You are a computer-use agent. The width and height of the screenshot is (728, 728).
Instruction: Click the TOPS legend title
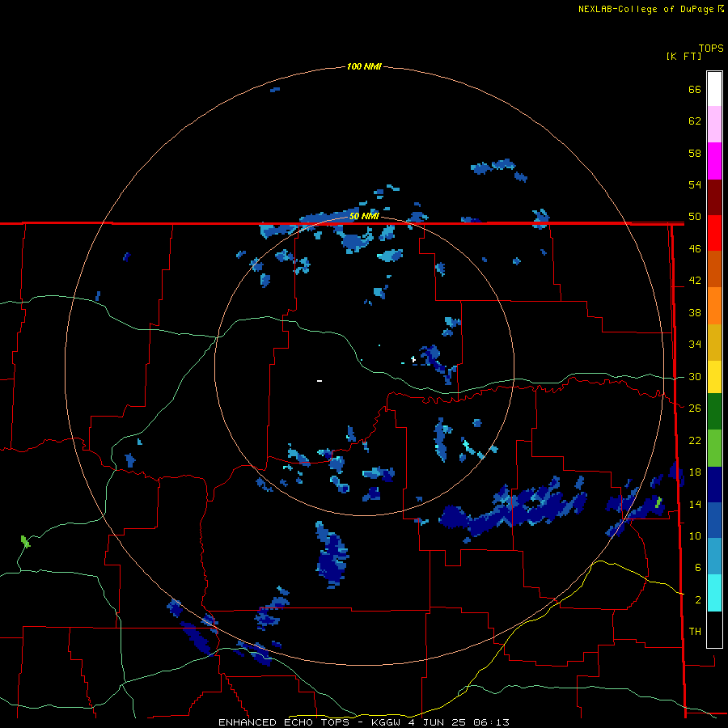coord(711,49)
